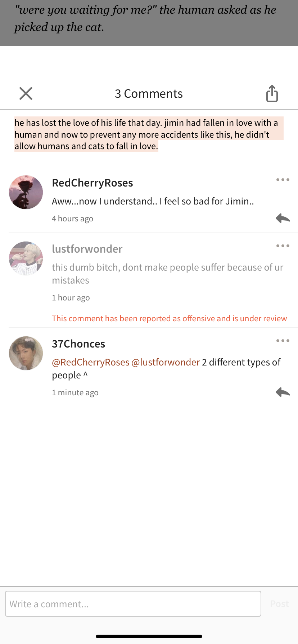Open more options for RedCherryRoses' comment
Image resolution: width=298 pixels, height=644 pixels.
point(283,180)
